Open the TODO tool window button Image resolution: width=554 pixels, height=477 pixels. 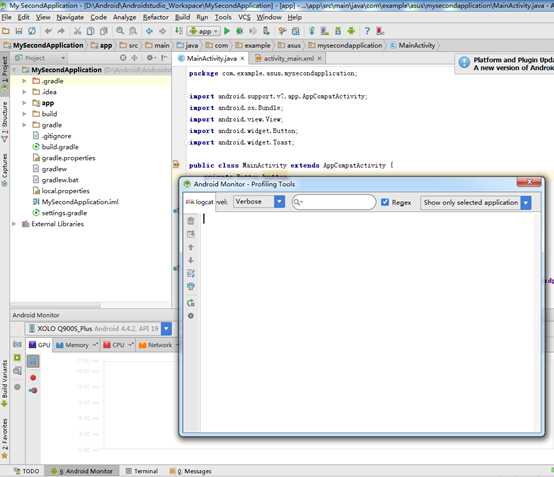click(x=26, y=471)
